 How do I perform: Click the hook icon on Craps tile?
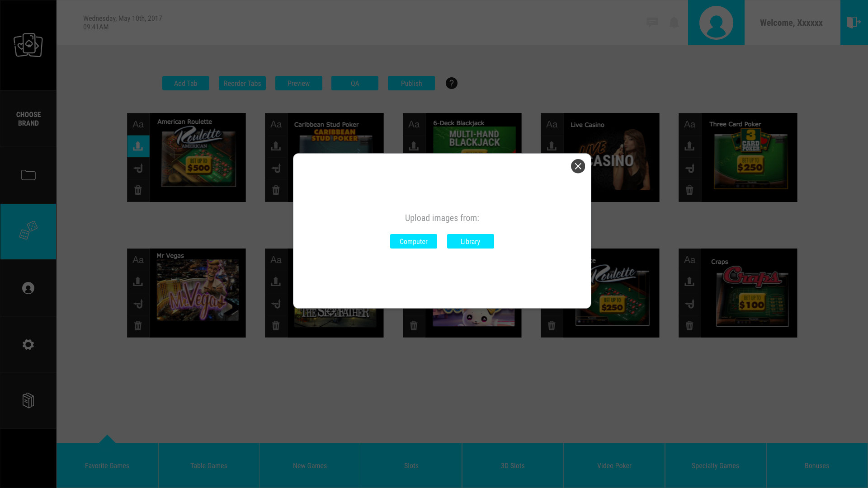click(689, 304)
